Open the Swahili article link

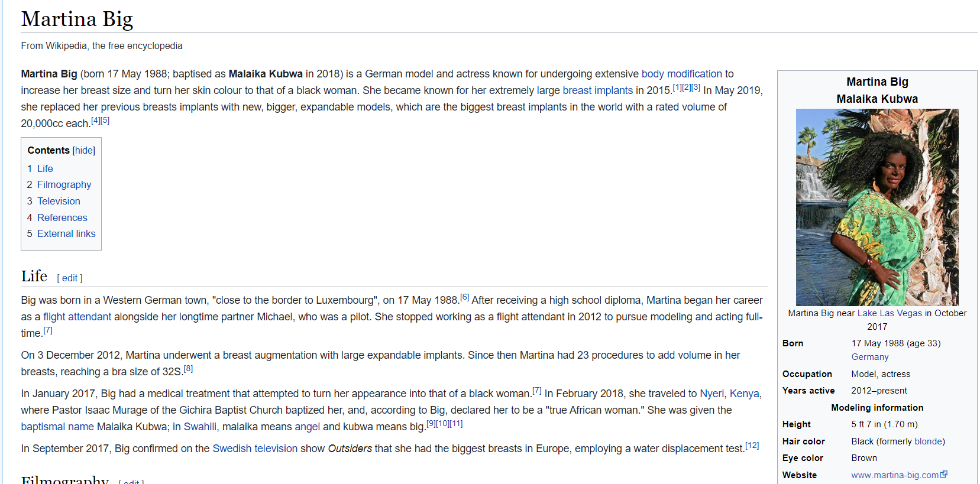200,427
